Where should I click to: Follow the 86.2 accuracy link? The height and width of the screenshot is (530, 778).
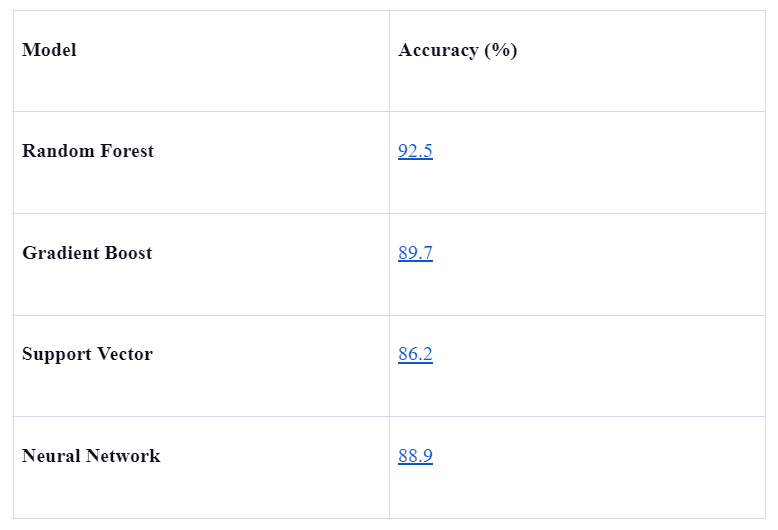tap(415, 354)
